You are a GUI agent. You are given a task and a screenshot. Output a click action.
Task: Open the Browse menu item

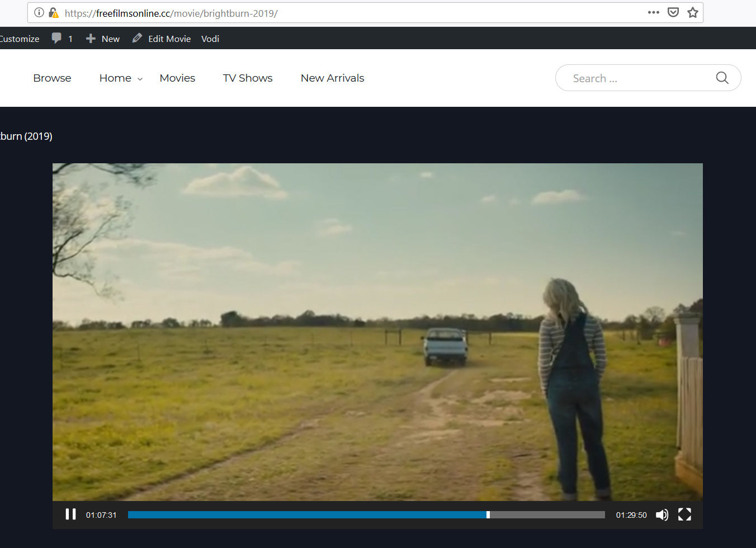52,78
